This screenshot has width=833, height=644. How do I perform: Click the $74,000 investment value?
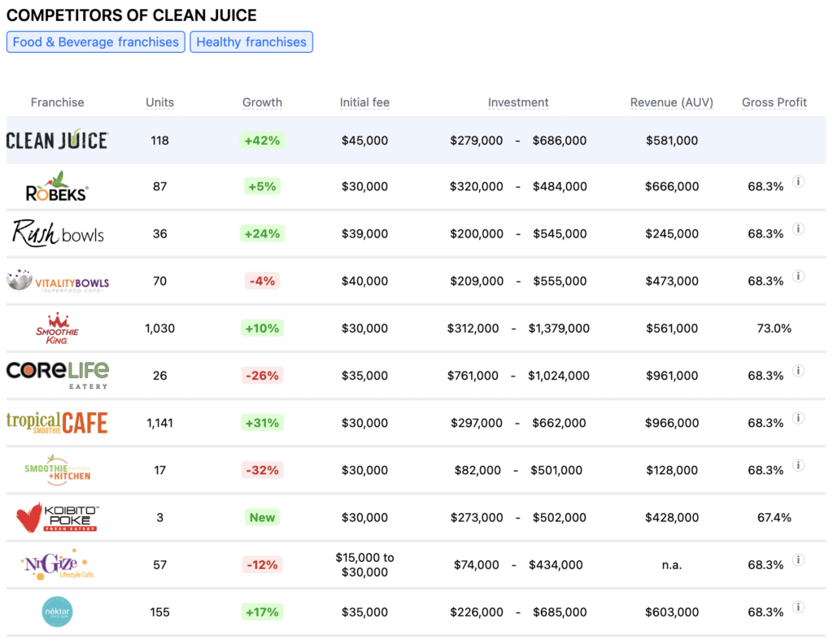click(x=476, y=564)
